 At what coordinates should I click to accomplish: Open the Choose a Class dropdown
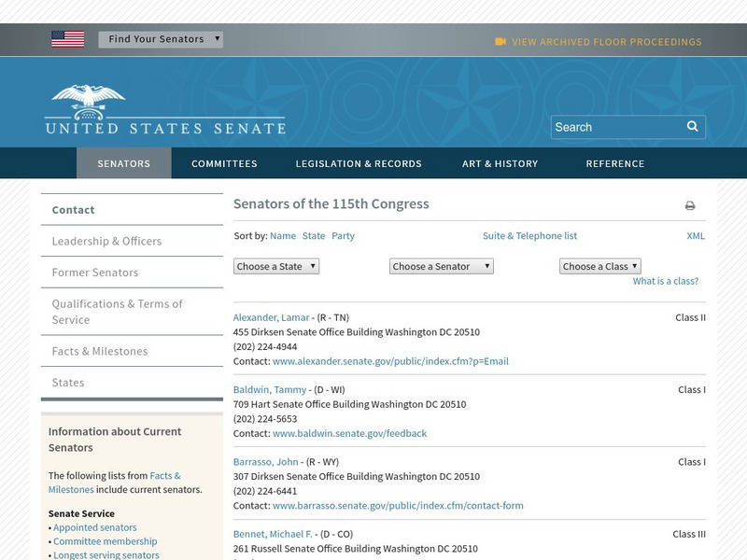click(x=599, y=265)
